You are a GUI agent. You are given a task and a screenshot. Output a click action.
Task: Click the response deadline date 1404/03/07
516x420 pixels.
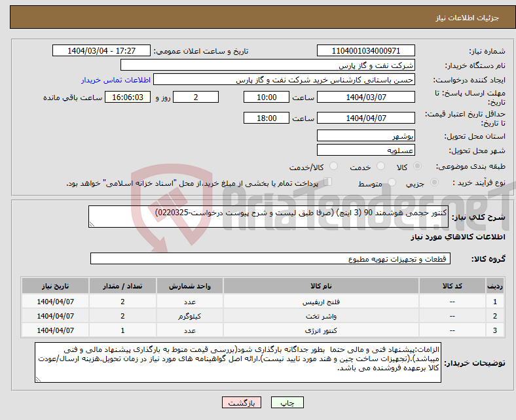[365, 97]
